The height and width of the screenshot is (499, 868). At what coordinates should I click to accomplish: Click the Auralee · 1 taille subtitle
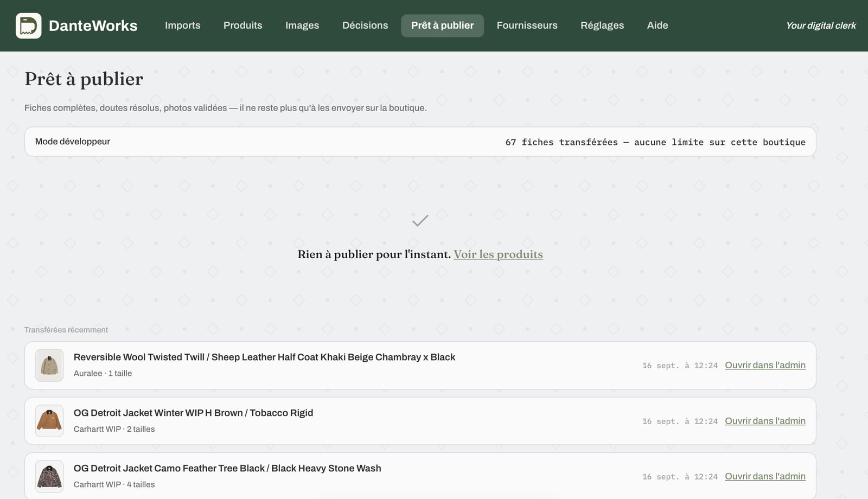point(103,373)
